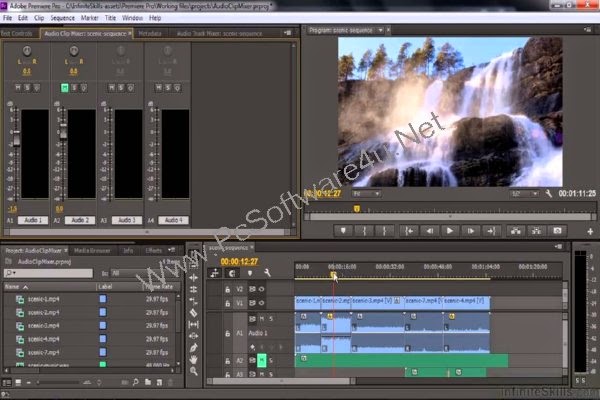600x400 pixels.
Task: Play the sequence in Program monitor
Action: tap(450, 231)
